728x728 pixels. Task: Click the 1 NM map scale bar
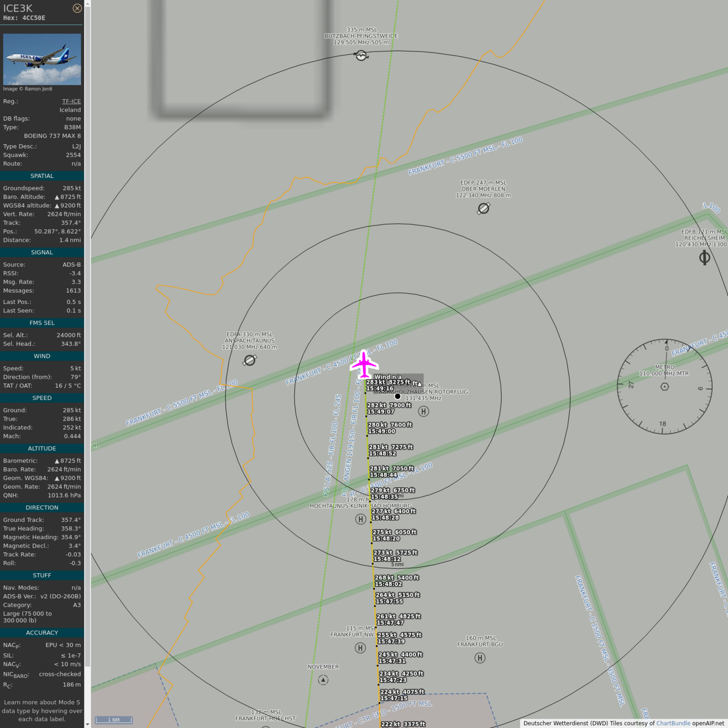114,720
